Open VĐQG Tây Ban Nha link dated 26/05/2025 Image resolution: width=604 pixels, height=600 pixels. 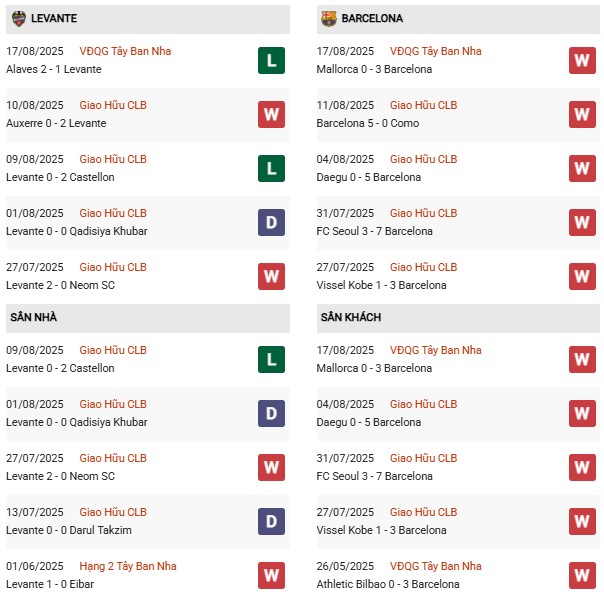click(x=435, y=566)
